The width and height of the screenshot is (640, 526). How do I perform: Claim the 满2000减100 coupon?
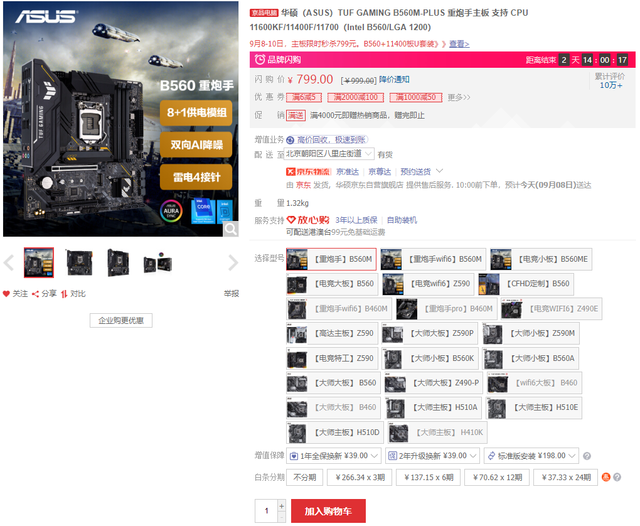tap(356, 98)
